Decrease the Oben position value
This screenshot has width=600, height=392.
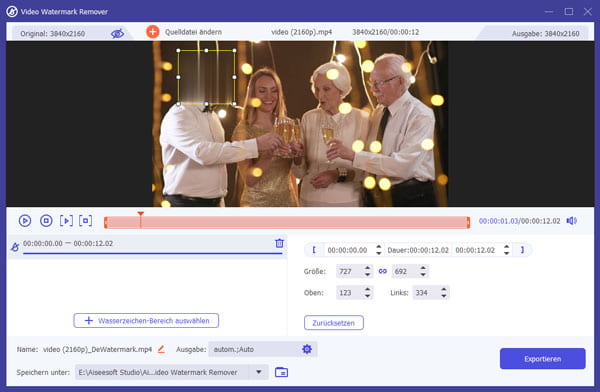click(x=367, y=296)
